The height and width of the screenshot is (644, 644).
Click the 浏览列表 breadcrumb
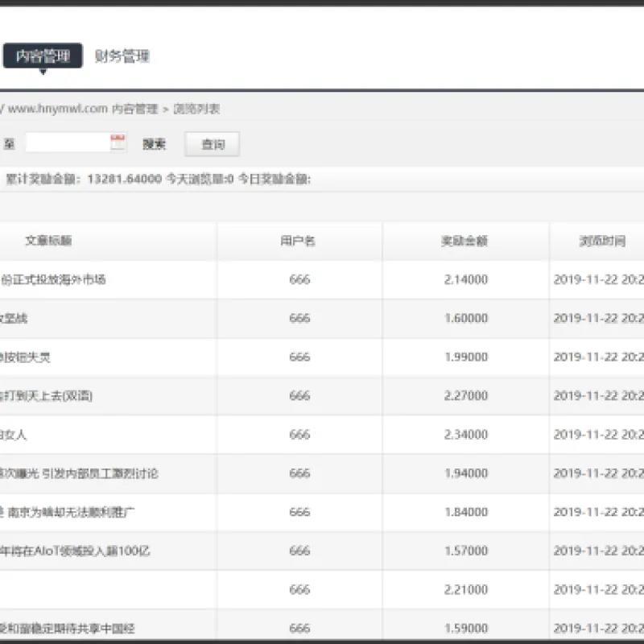point(196,109)
